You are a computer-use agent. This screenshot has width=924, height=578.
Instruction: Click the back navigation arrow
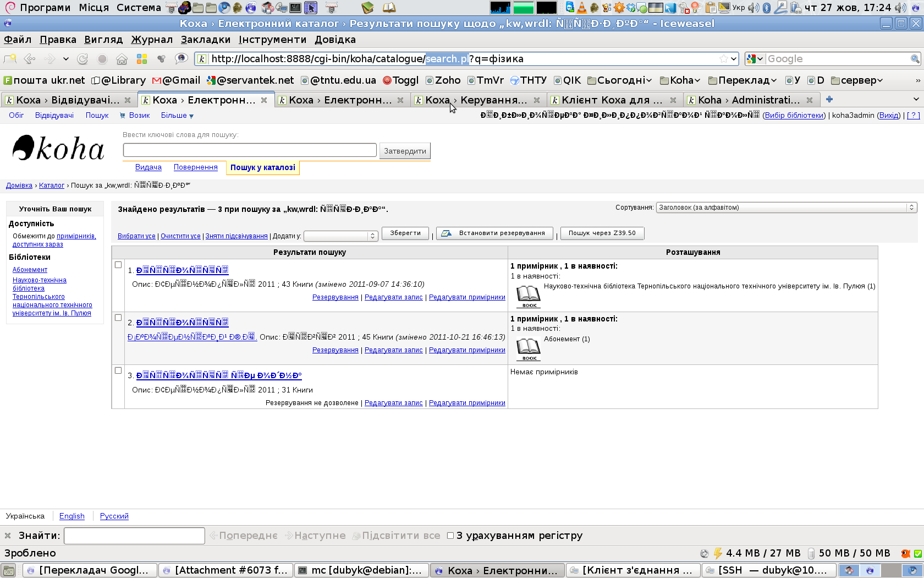pos(30,59)
